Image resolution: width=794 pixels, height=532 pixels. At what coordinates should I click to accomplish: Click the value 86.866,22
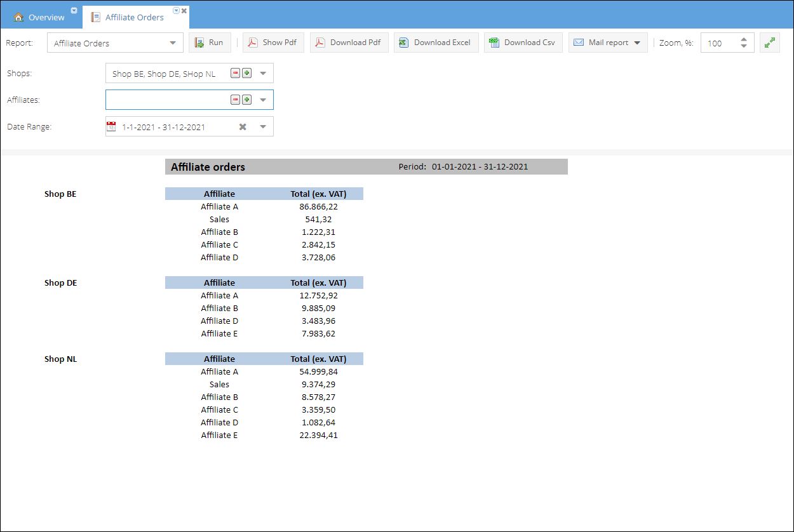click(x=318, y=206)
